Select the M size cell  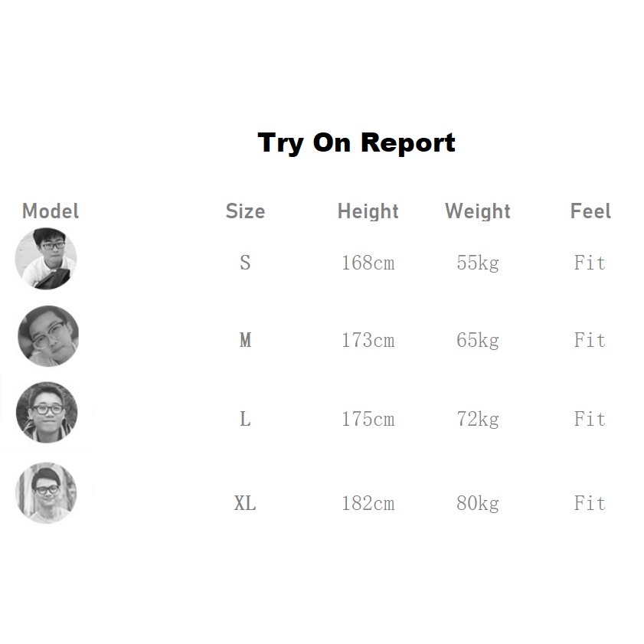[x=245, y=340]
